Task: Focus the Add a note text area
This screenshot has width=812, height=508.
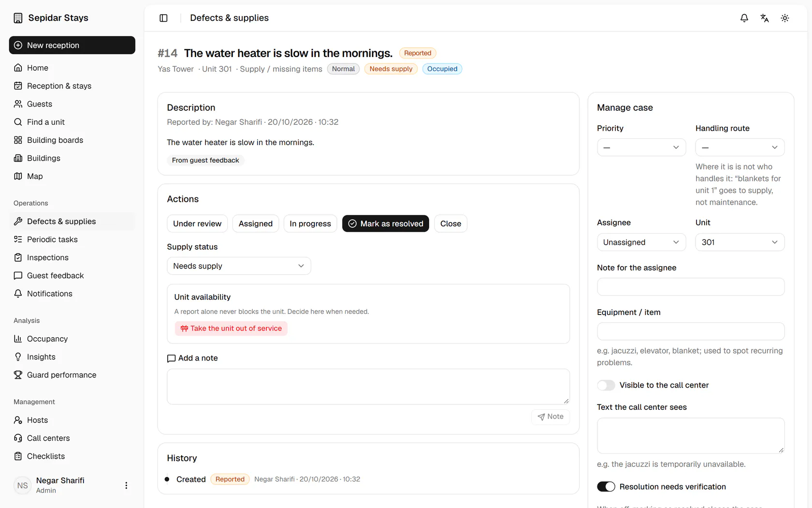Action: tap(368, 387)
